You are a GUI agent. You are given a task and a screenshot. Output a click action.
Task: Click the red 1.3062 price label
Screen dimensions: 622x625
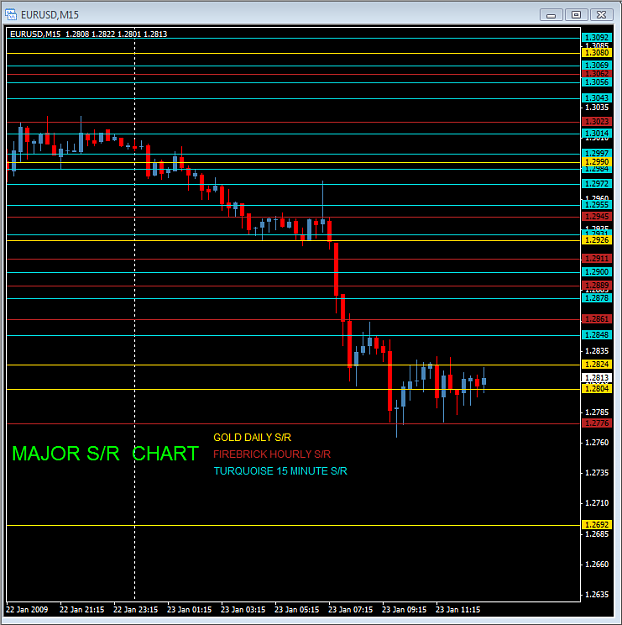coord(597,74)
